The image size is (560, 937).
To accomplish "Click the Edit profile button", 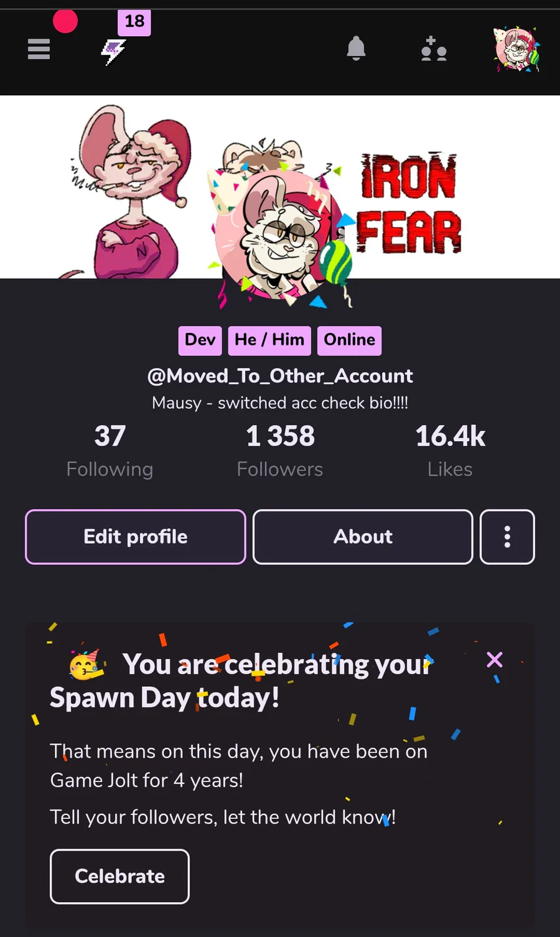I will 136,537.
